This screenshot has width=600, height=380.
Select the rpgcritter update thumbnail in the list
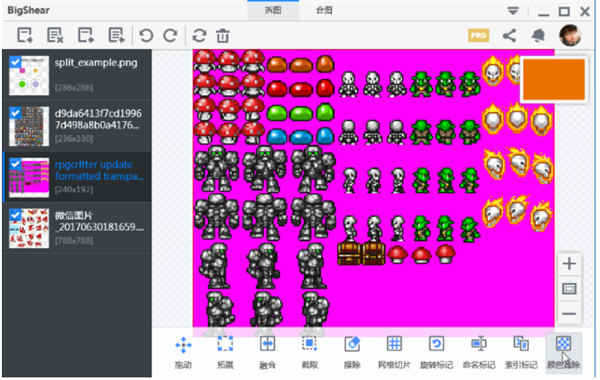pos(29,177)
